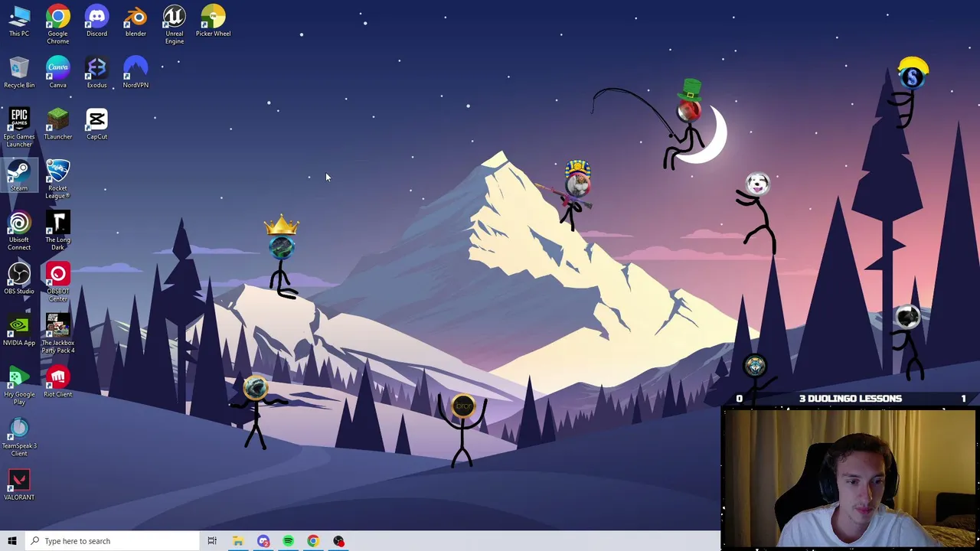Click the NVIDIA App desktop icon
This screenshot has width=980, height=551.
[x=19, y=331]
